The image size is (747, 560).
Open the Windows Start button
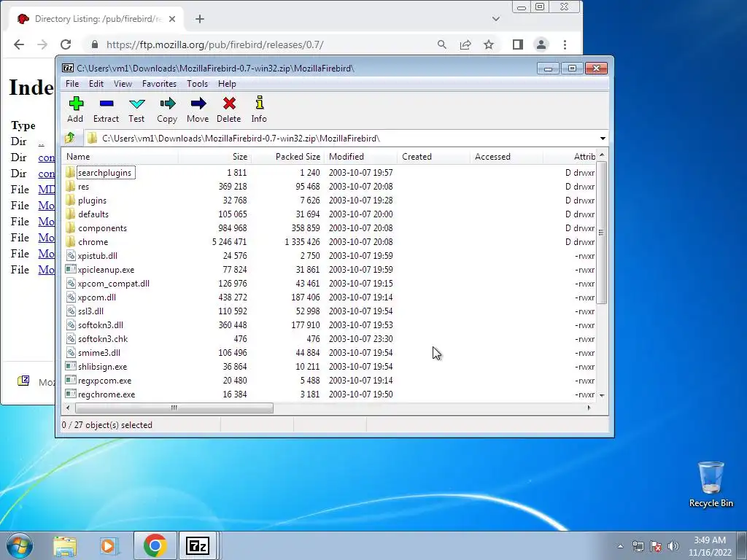coord(20,545)
